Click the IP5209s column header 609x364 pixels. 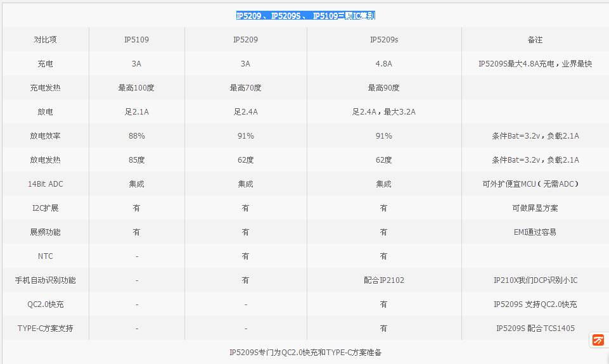point(384,40)
